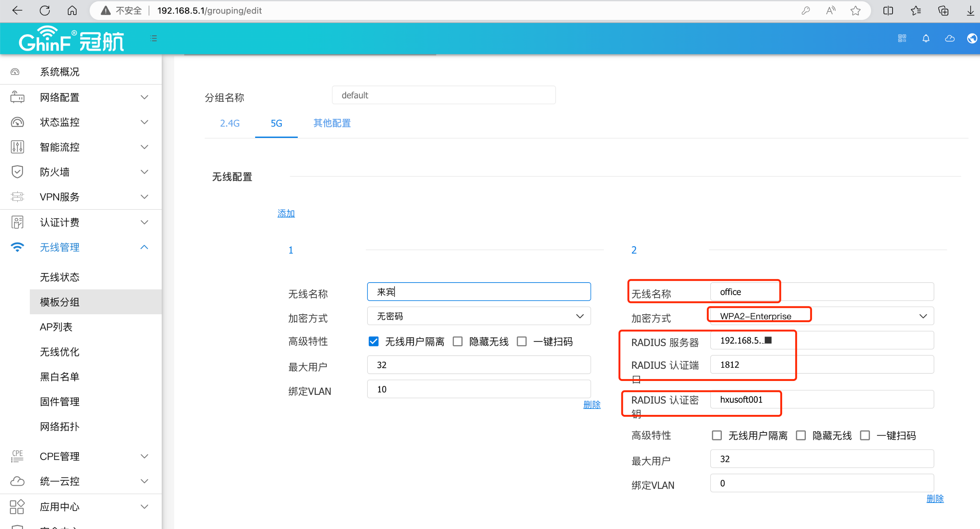This screenshot has height=529, width=980.
Task: Select the 5G tab
Action: tap(276, 123)
